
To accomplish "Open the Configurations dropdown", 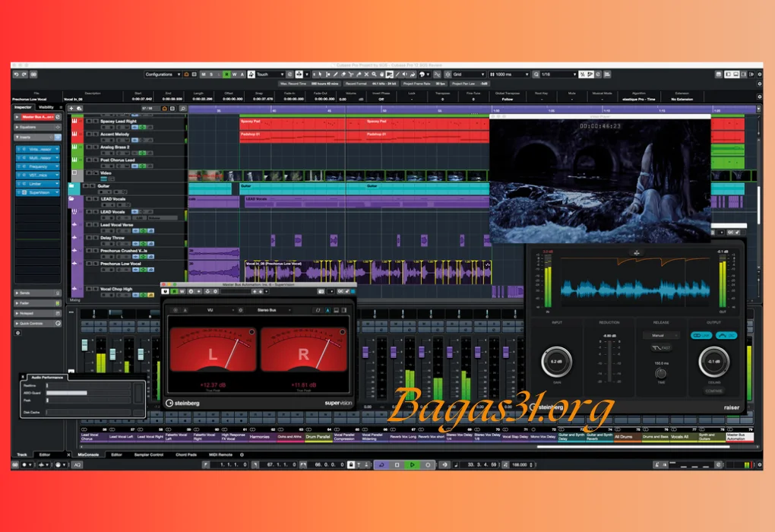I will click(163, 74).
